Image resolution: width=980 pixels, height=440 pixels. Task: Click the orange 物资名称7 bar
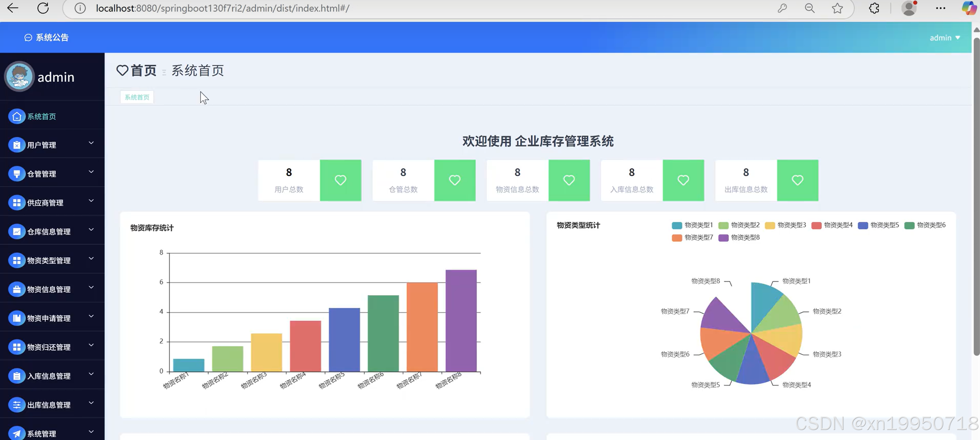click(422, 327)
